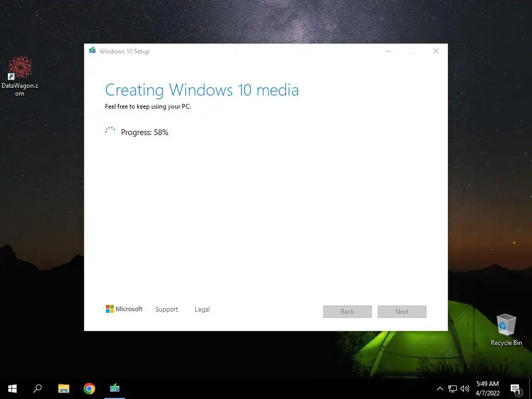Open taskbar search magnifier
This screenshot has width=532, height=399.
pos(37,389)
